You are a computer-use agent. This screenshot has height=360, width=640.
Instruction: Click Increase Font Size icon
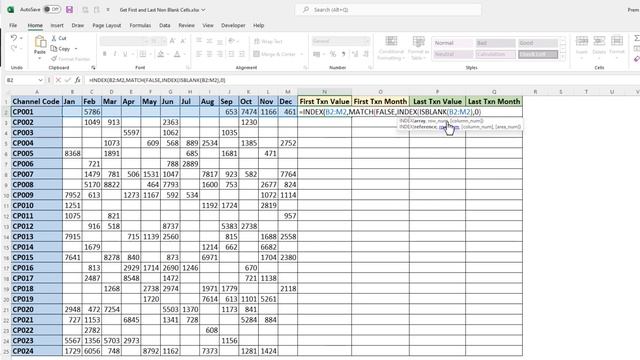tap(172, 41)
